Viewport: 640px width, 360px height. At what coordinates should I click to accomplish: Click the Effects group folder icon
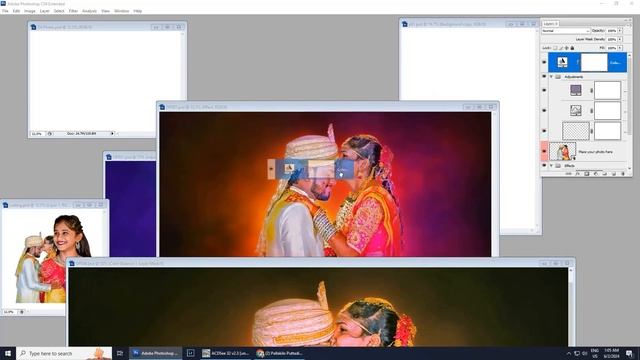click(558, 165)
